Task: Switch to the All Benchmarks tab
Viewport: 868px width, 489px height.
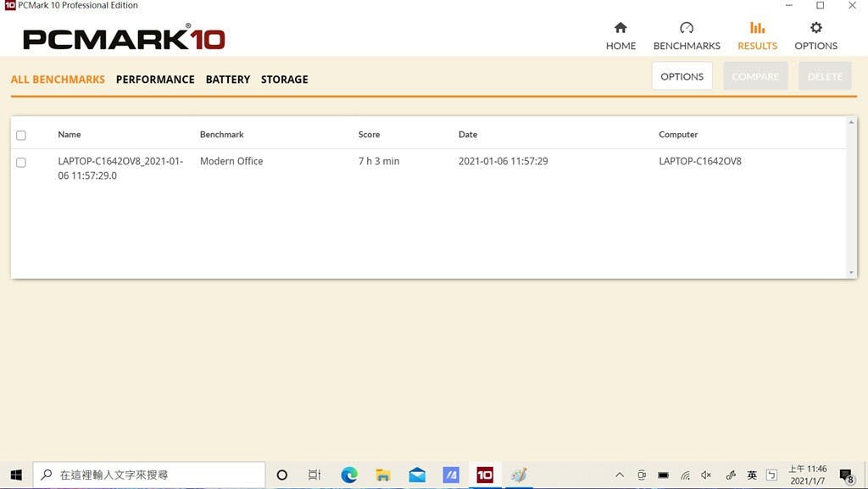Action: pyautogui.click(x=58, y=79)
